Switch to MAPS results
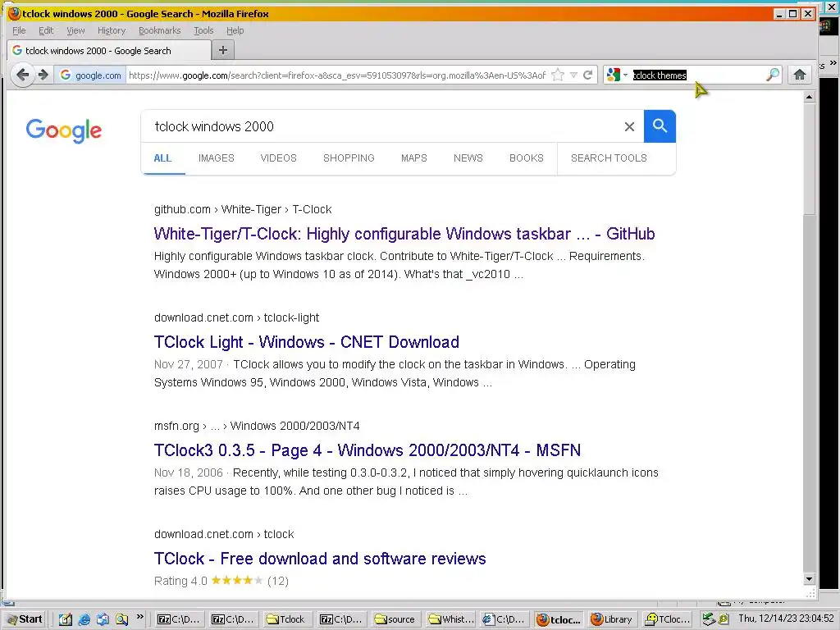 [x=414, y=158]
